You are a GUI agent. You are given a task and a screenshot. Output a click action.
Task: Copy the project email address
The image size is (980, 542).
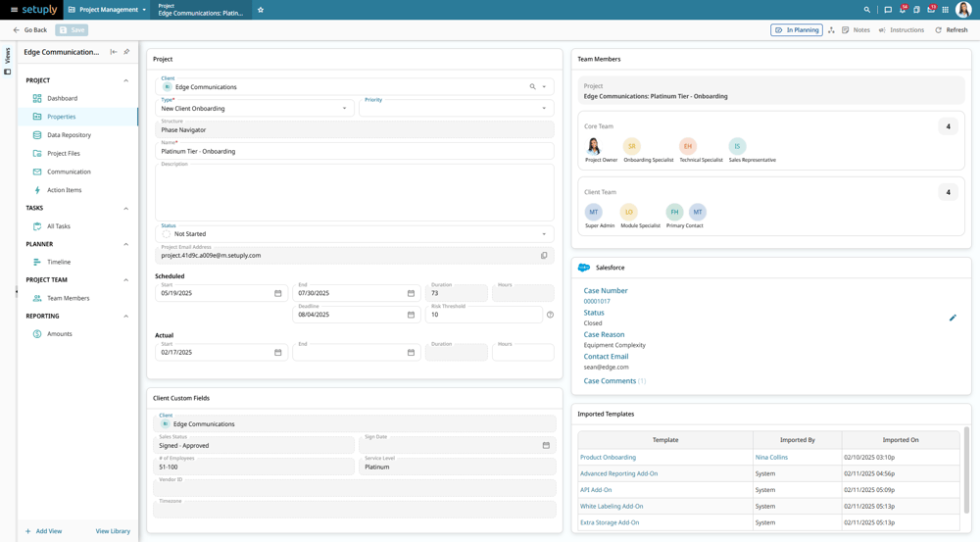(544, 255)
